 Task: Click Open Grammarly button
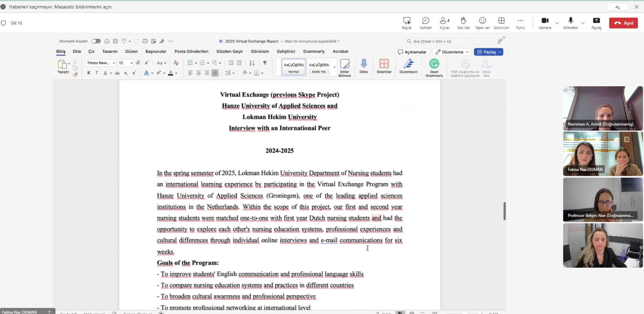tap(434, 68)
